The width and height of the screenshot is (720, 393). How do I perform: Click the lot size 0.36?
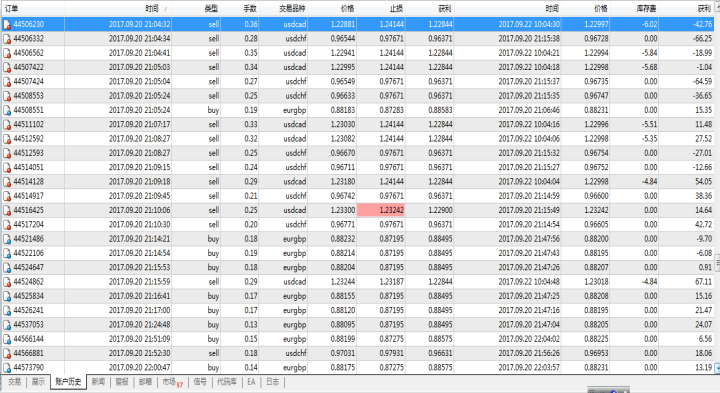(251, 24)
